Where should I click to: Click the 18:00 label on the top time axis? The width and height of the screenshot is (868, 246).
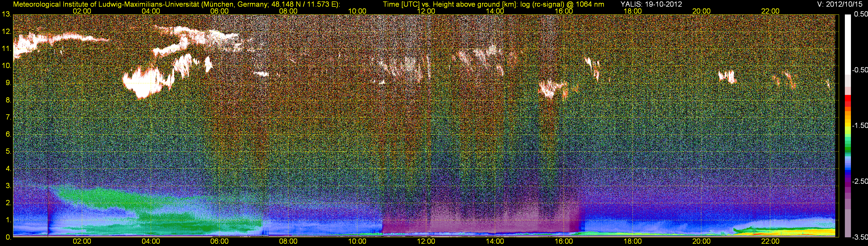[x=632, y=11]
